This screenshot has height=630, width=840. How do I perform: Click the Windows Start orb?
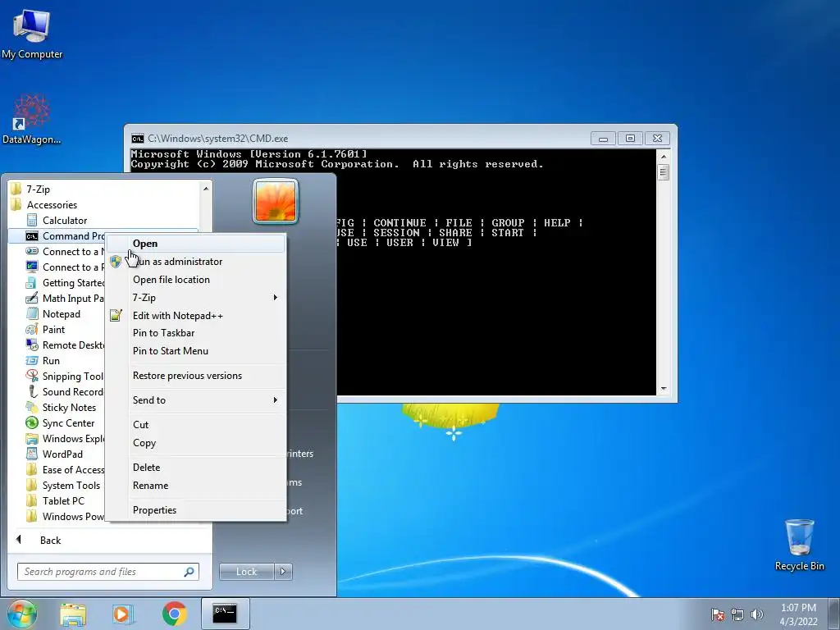point(21,614)
